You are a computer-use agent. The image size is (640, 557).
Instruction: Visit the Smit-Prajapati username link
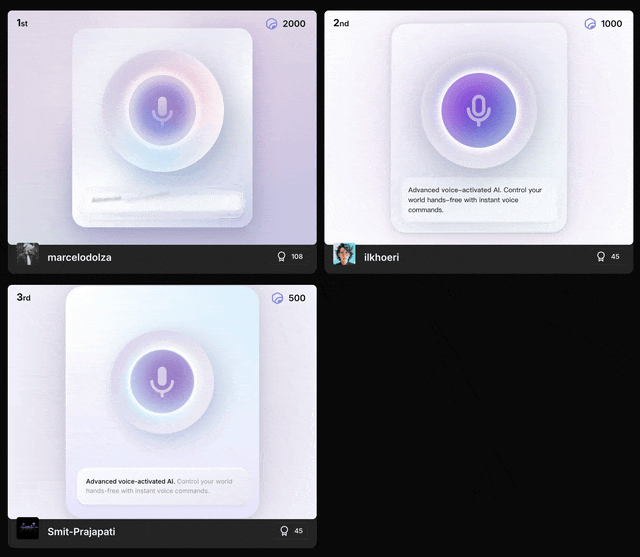click(81, 532)
